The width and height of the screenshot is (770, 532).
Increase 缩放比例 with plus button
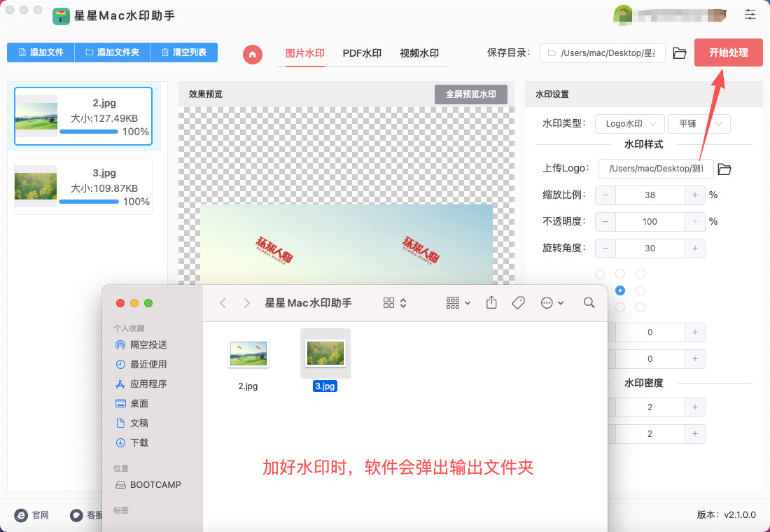pos(695,195)
